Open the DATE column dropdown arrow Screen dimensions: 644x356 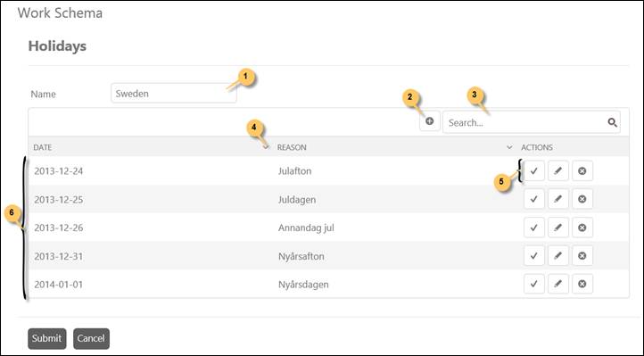tap(266, 147)
